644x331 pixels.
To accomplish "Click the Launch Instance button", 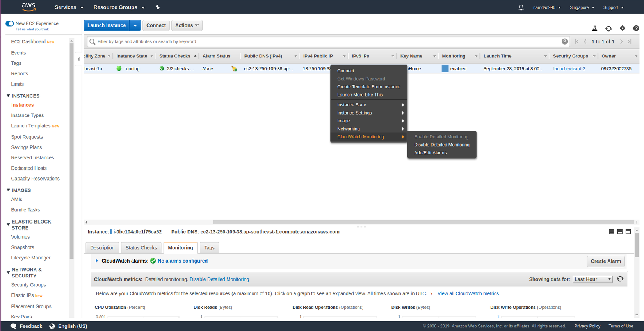I will [107, 25].
